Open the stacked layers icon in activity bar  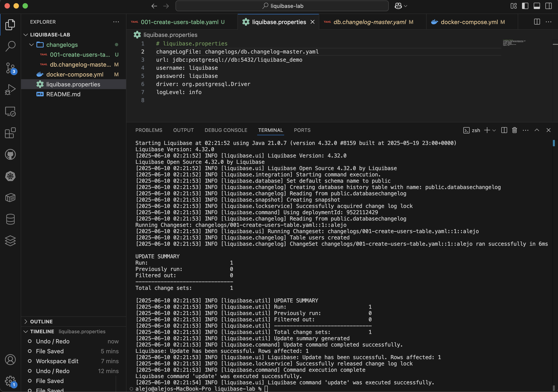(x=10, y=241)
